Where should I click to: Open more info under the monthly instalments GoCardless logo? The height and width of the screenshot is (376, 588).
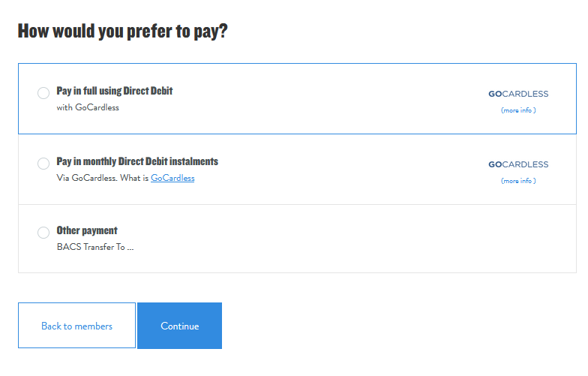tap(518, 181)
